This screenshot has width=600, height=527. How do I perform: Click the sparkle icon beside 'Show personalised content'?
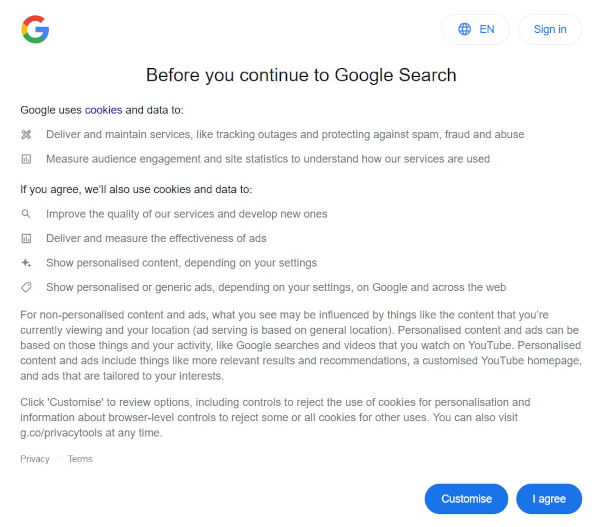tap(26, 263)
